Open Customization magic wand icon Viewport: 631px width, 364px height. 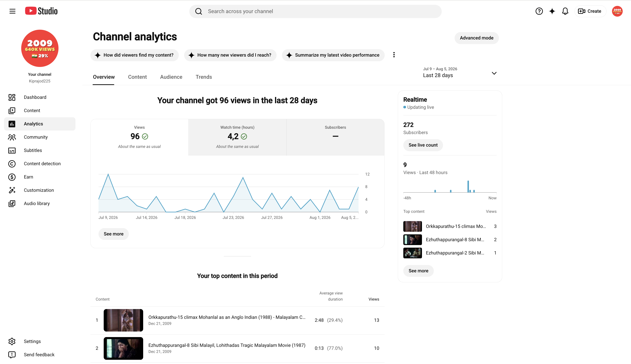[12, 190]
